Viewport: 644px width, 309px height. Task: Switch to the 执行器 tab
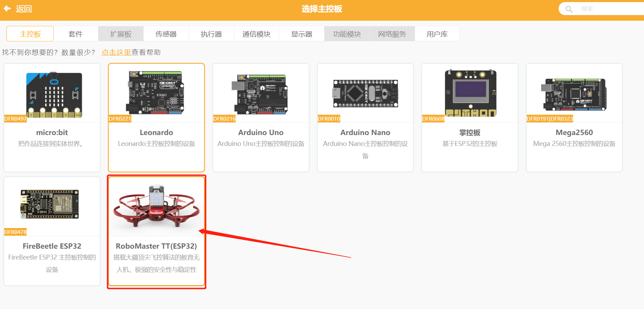point(211,34)
